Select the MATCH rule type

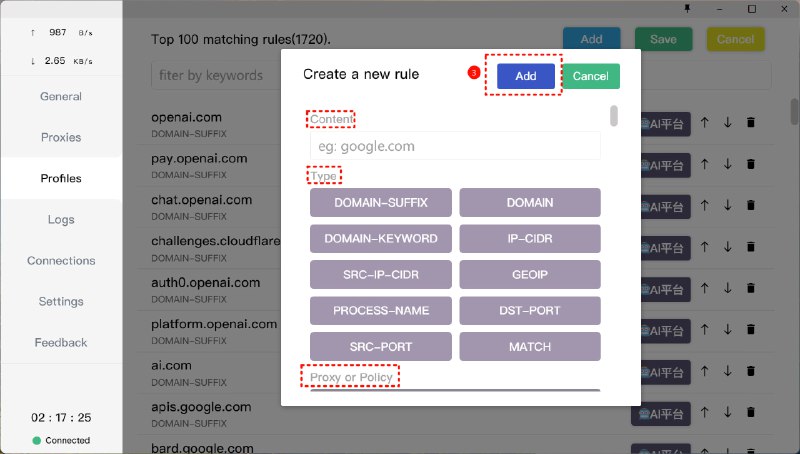tap(530, 347)
